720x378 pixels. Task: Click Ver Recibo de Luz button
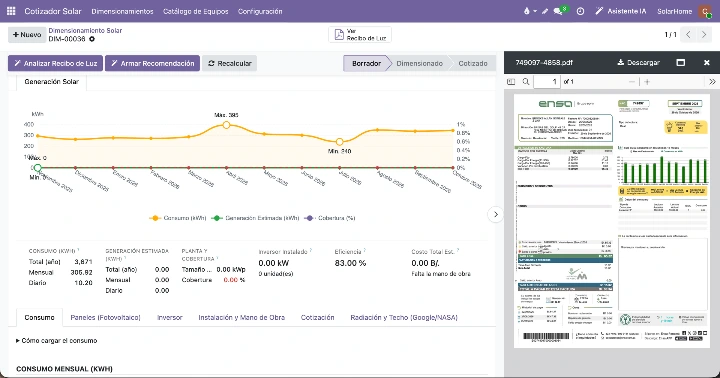(360, 34)
